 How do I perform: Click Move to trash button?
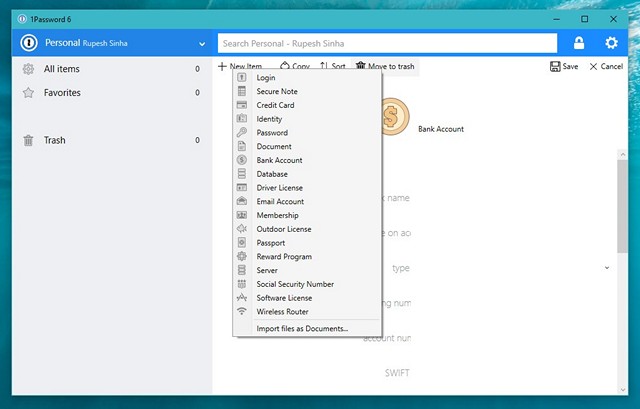[385, 66]
